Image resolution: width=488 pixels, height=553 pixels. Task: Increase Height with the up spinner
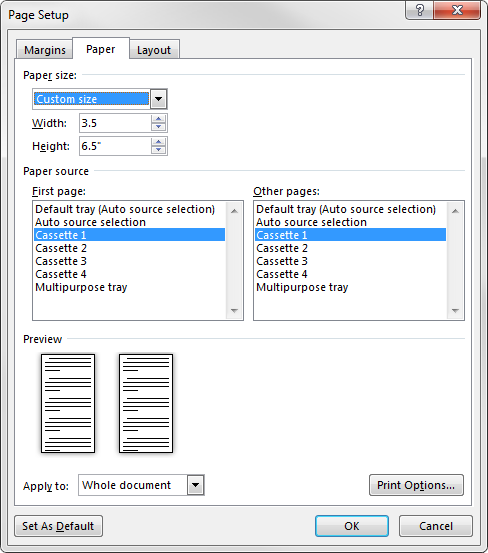[159, 142]
